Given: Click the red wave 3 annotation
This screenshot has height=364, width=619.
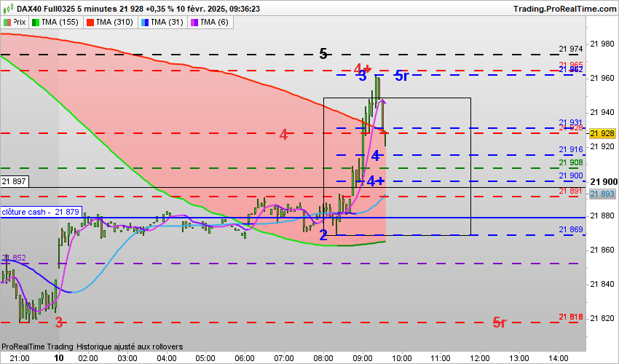Looking at the screenshot, I should tap(59, 323).
